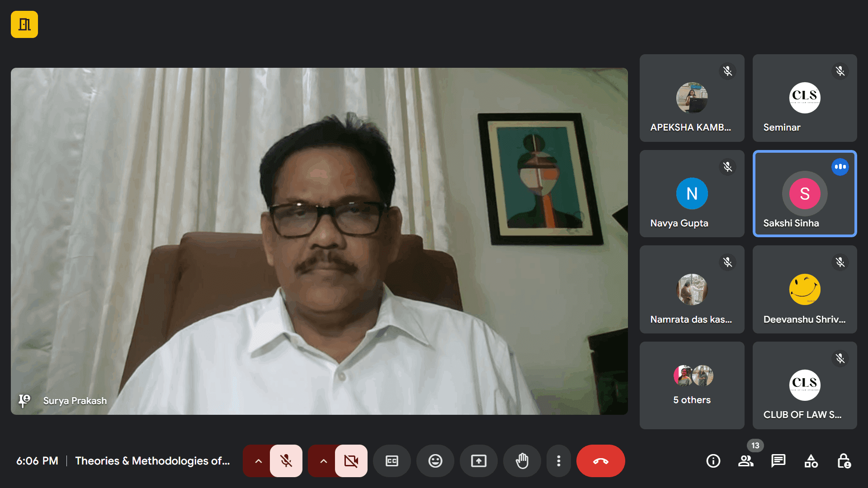Click the CLUB OF LAW CLS avatar

tap(805, 385)
